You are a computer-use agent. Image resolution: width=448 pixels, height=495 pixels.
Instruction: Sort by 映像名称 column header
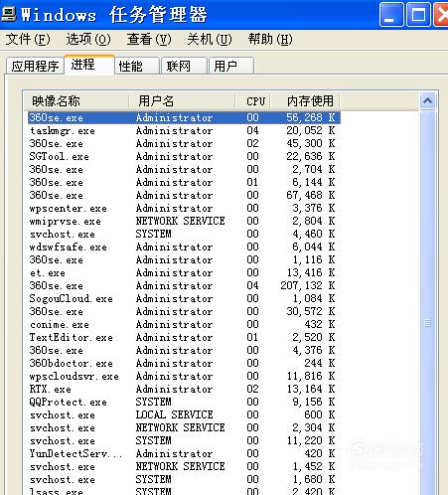pyautogui.click(x=76, y=101)
